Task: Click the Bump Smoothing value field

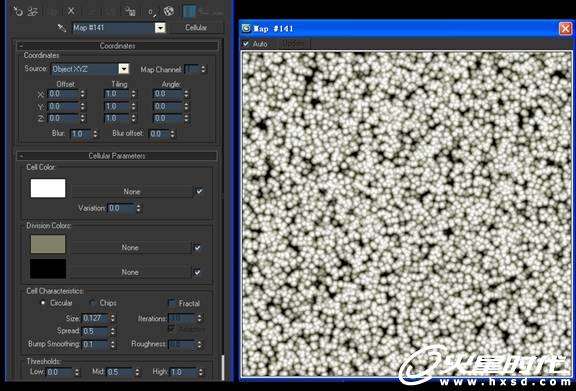Action: click(x=96, y=345)
